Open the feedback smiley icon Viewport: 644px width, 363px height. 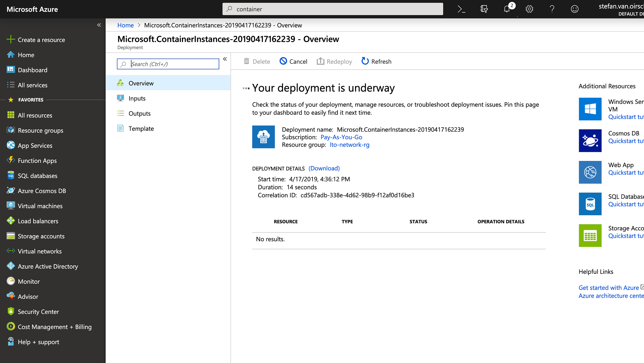(x=575, y=9)
